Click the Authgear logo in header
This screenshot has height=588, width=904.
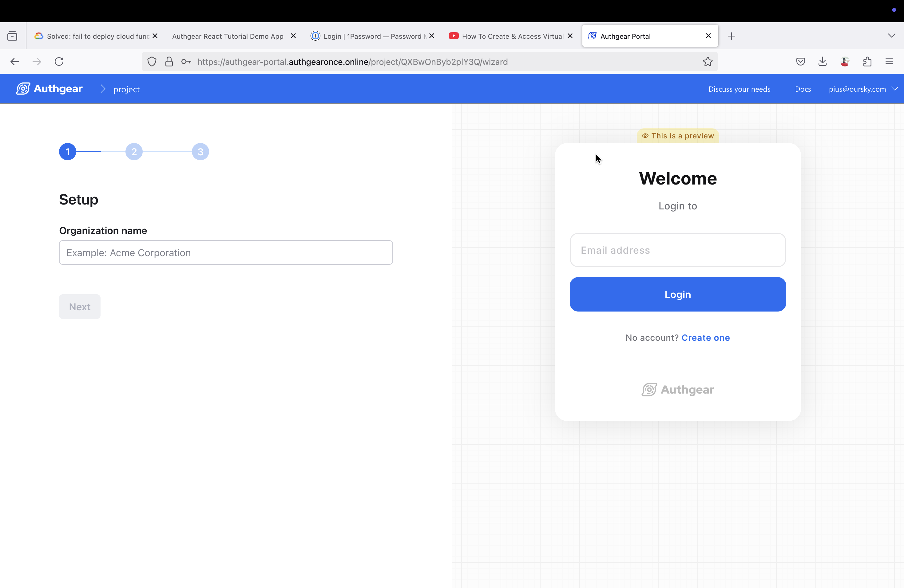(x=50, y=89)
